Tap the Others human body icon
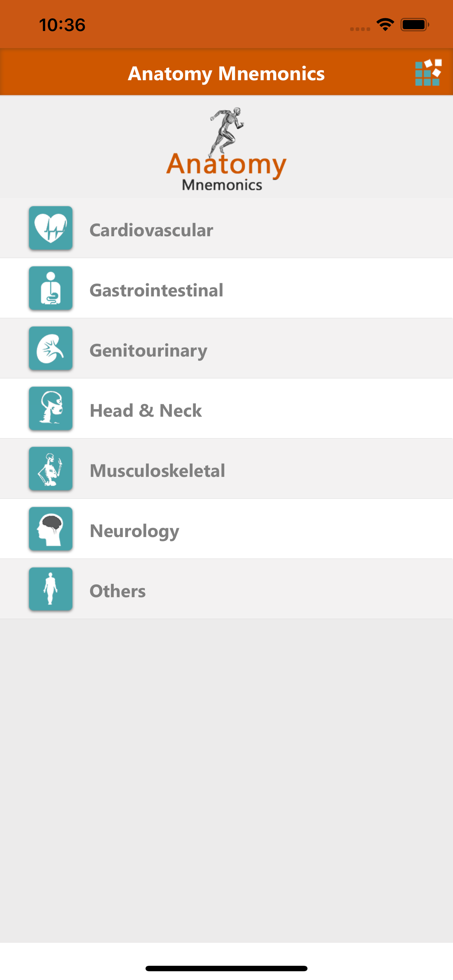The image size is (453, 980). pos(51,588)
